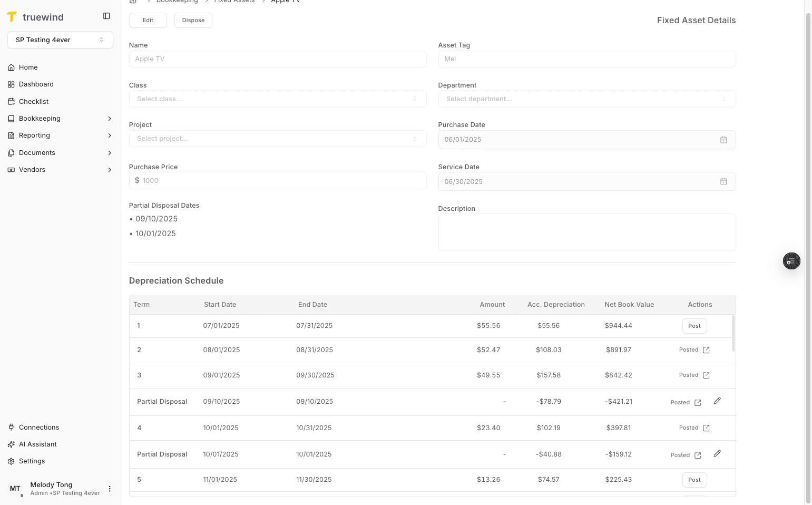Navigate to Fixed Assets via the breadcrumb

234,2
